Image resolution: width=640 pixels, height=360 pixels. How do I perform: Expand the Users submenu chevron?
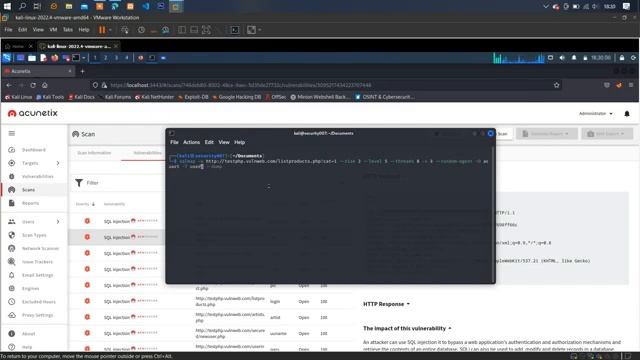point(58,222)
